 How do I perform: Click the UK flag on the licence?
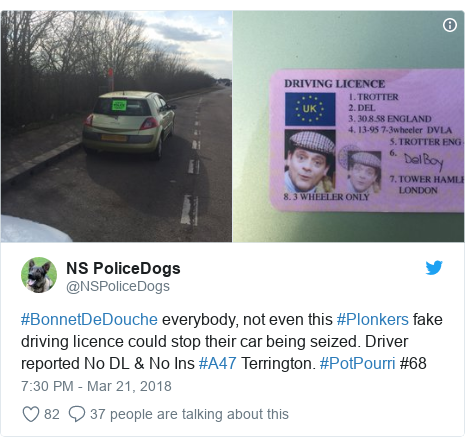click(310, 109)
